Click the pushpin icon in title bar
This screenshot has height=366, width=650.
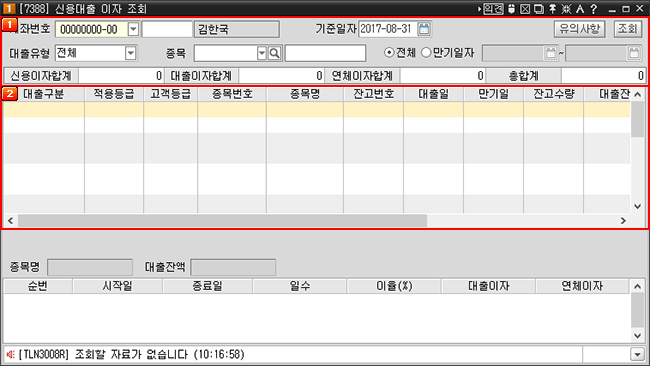553,9
